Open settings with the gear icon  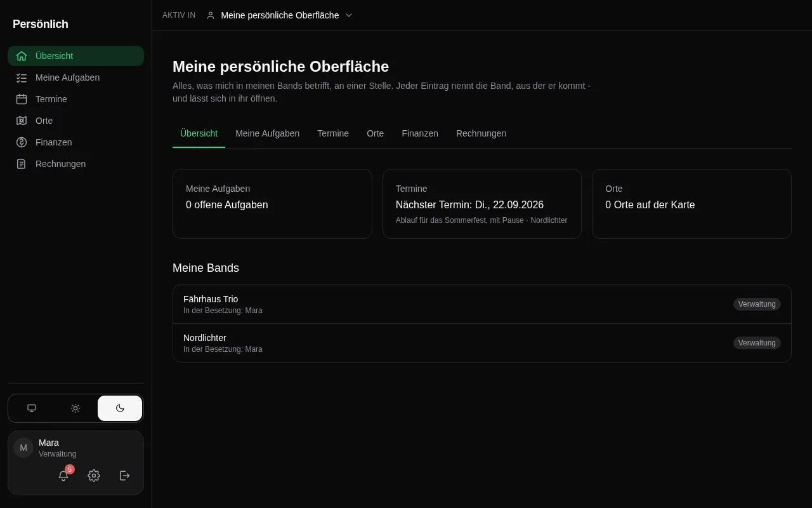(94, 476)
